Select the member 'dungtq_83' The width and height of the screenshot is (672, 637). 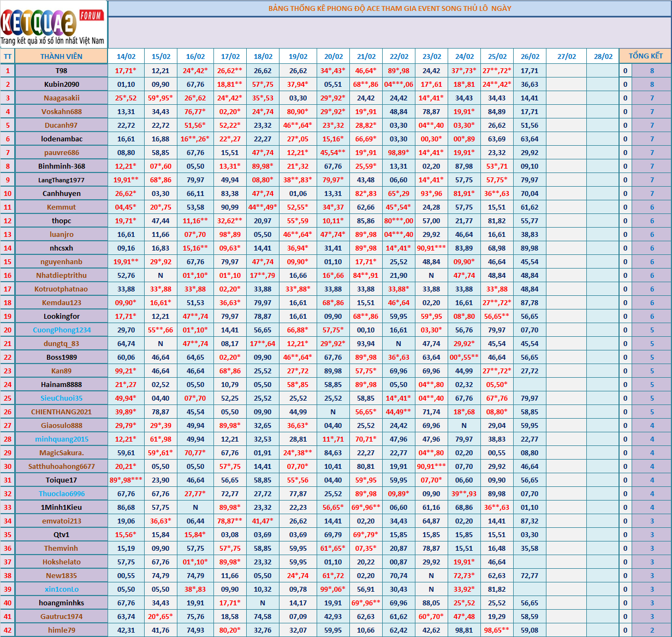(61, 343)
